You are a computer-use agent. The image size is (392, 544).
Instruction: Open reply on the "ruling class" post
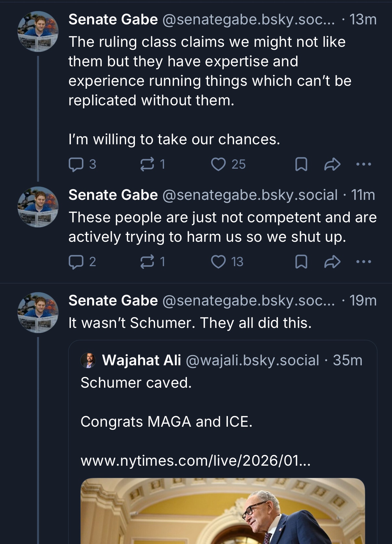point(76,164)
